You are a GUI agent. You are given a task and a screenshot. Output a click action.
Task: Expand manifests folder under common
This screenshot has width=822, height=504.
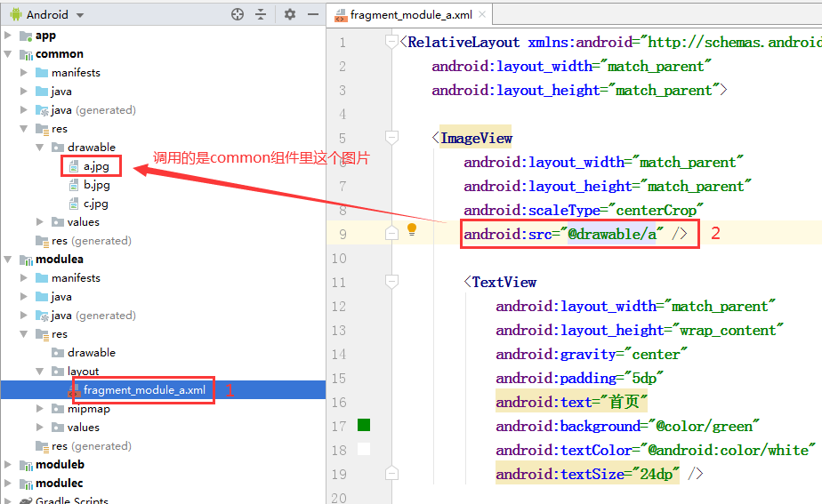coord(24,72)
